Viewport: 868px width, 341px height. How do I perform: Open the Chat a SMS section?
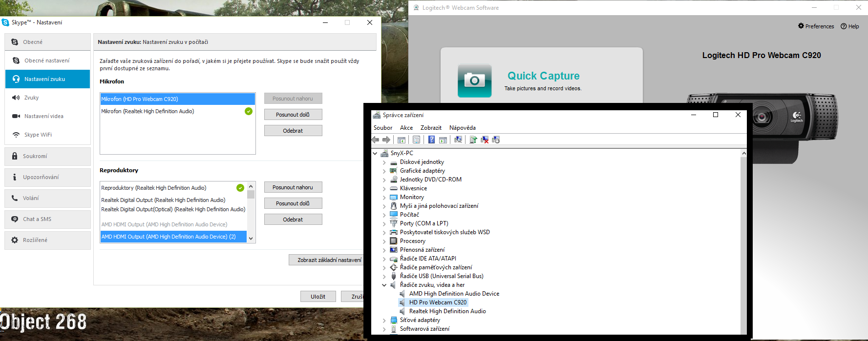click(x=47, y=219)
